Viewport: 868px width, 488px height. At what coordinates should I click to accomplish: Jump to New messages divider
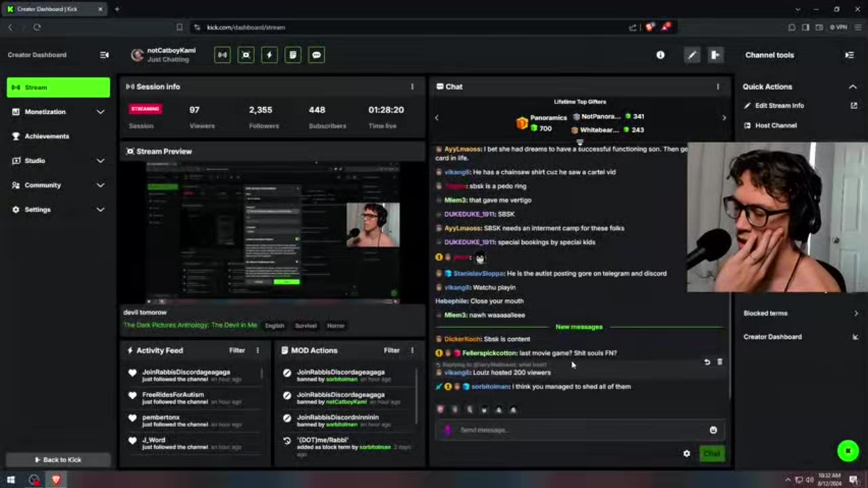[579, 327]
